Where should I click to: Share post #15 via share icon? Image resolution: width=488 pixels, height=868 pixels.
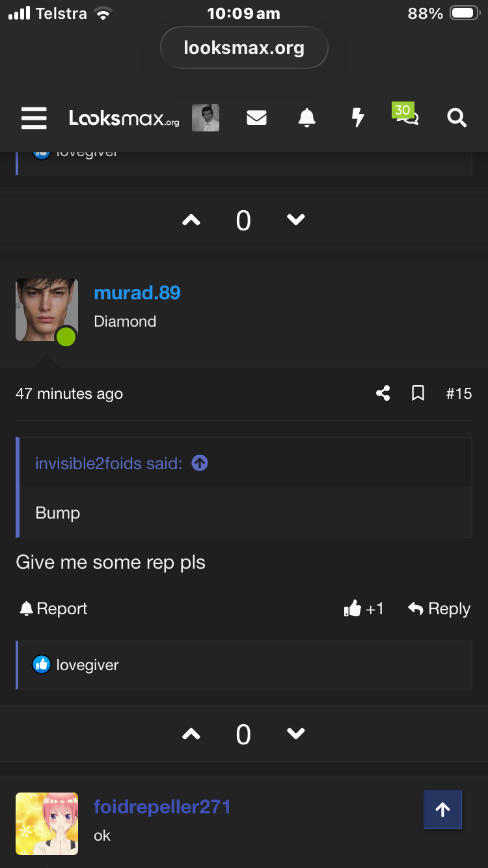tap(383, 393)
